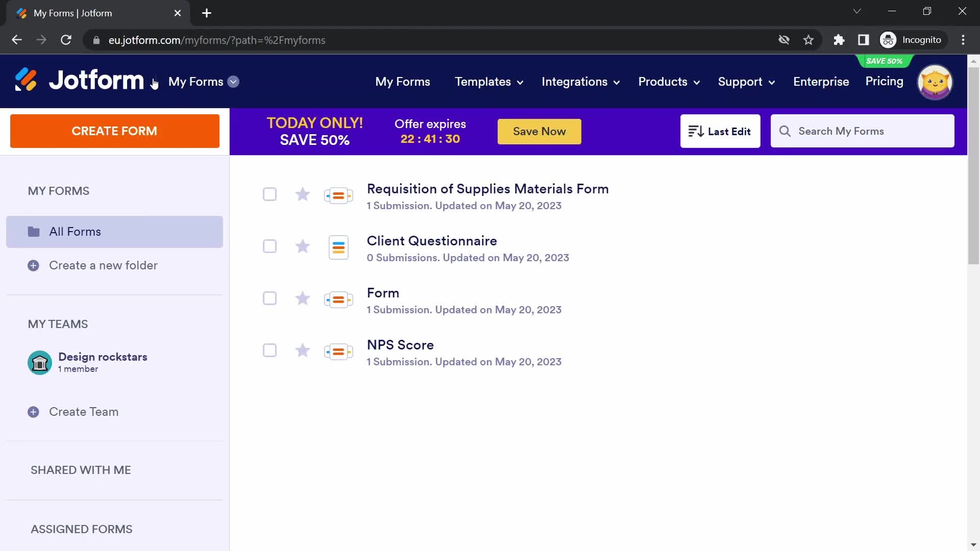Click Save Now on the discount offer
Viewport: 980px width, 551px height.
click(x=539, y=131)
